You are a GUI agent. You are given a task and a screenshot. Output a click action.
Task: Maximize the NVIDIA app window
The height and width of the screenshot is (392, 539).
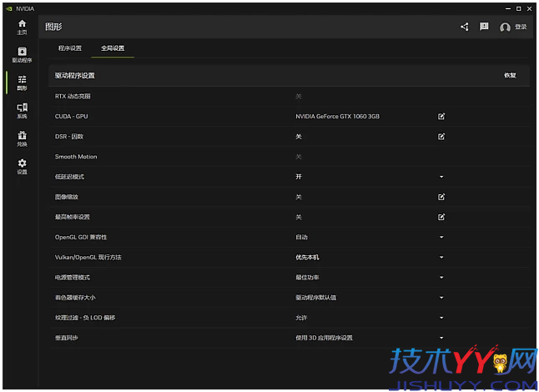coord(519,9)
